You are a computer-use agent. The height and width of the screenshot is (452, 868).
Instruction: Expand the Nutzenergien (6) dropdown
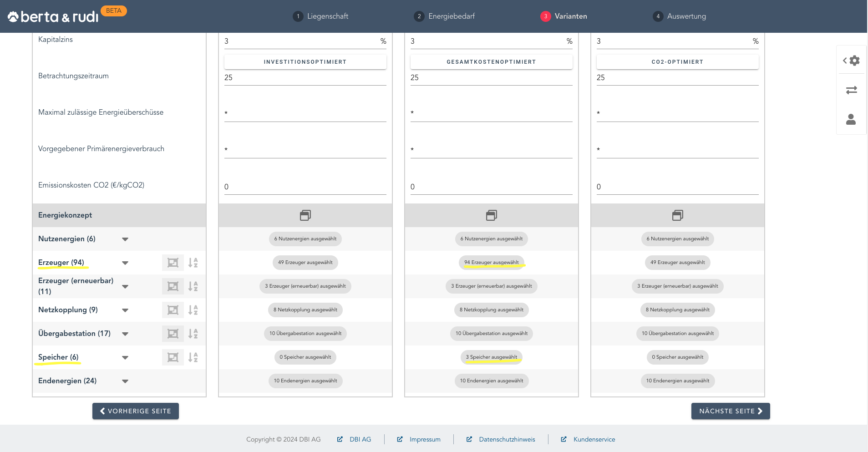click(125, 239)
